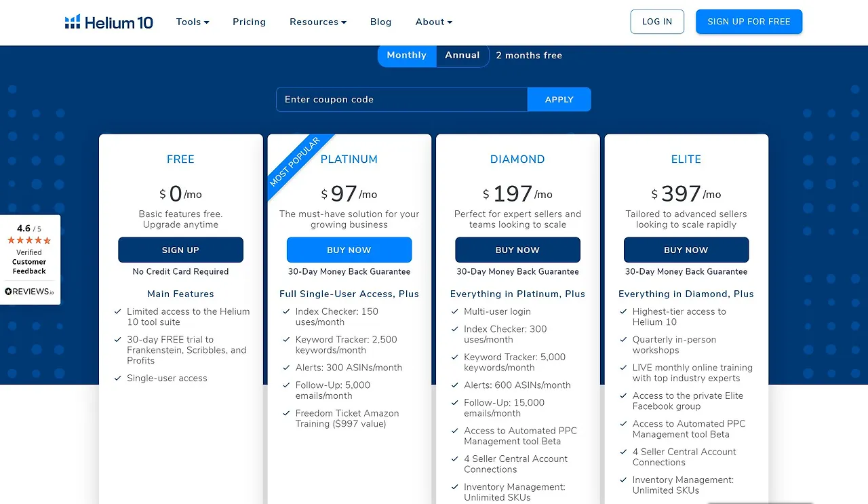This screenshot has height=504, width=868.
Task: Click the FREE plan title
Action: pyautogui.click(x=180, y=159)
